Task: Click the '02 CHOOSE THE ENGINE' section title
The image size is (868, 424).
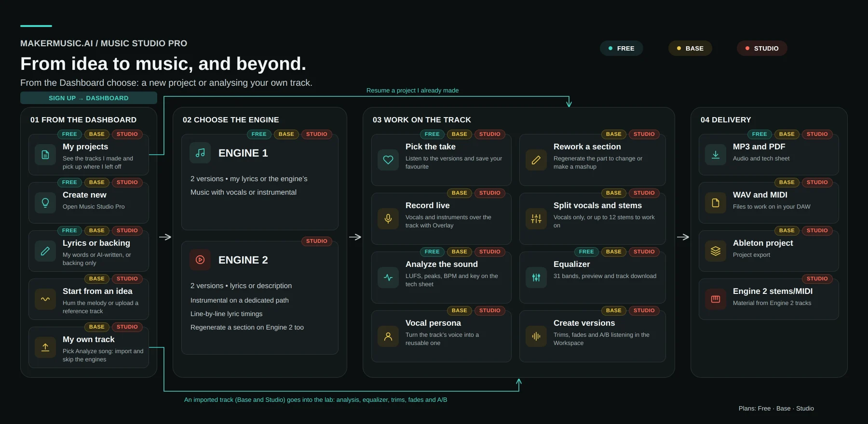Action: pos(231,119)
